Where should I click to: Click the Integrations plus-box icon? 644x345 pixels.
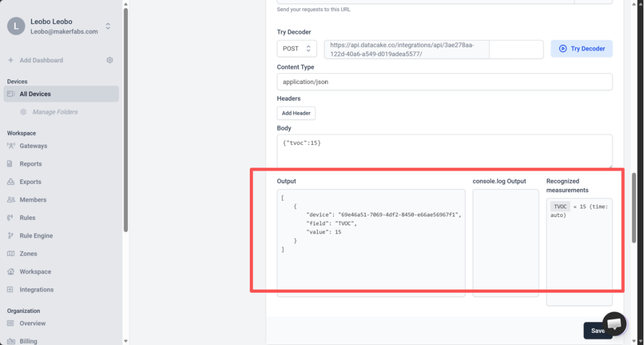point(10,290)
